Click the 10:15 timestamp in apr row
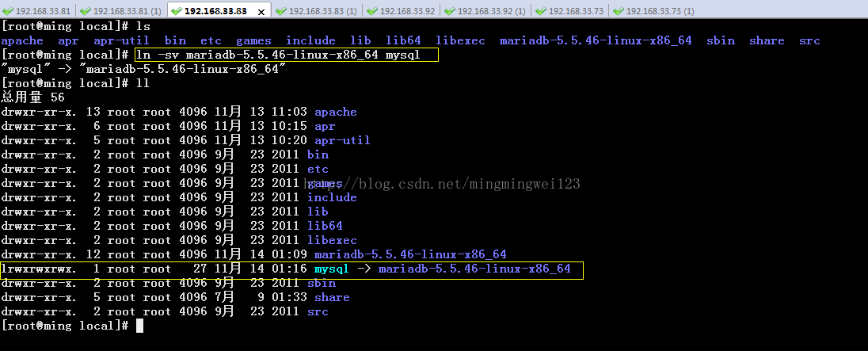The width and height of the screenshot is (868, 351). point(289,126)
